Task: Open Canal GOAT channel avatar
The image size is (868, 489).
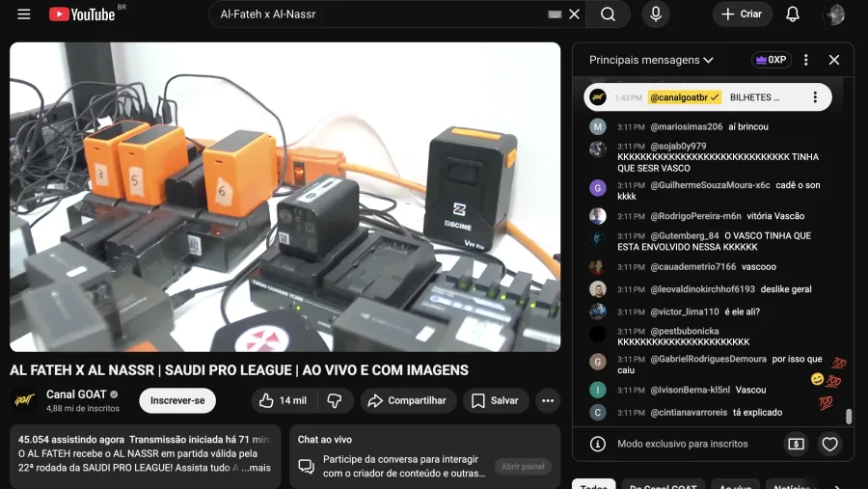Action: [x=24, y=400]
